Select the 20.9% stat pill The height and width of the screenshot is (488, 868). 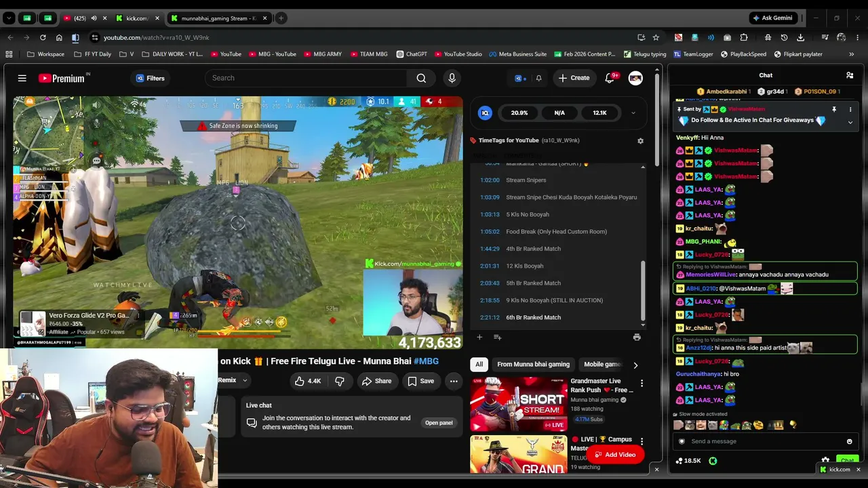(519, 113)
